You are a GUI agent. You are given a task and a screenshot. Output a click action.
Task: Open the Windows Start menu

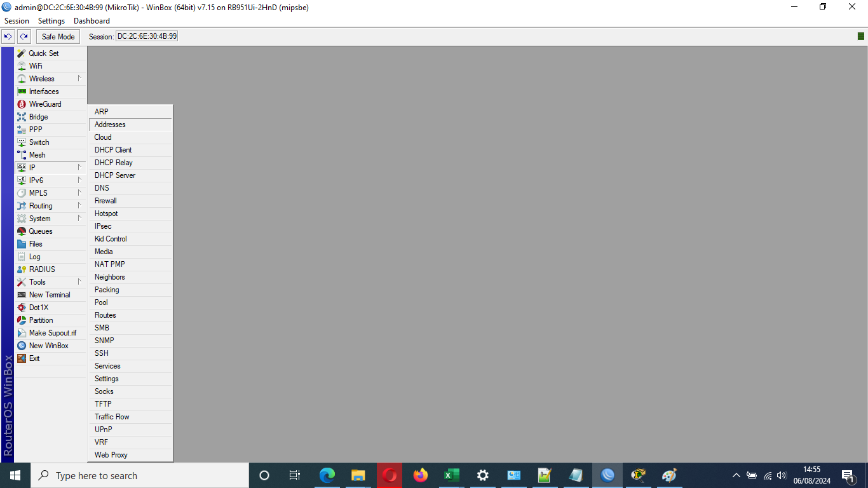point(15,475)
